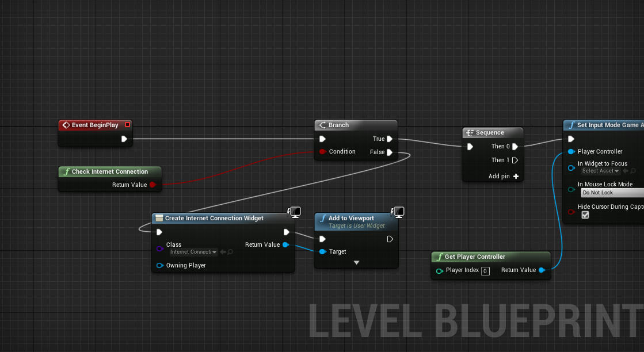Click the Sequence Then 0 pin

pyautogui.click(x=515, y=147)
